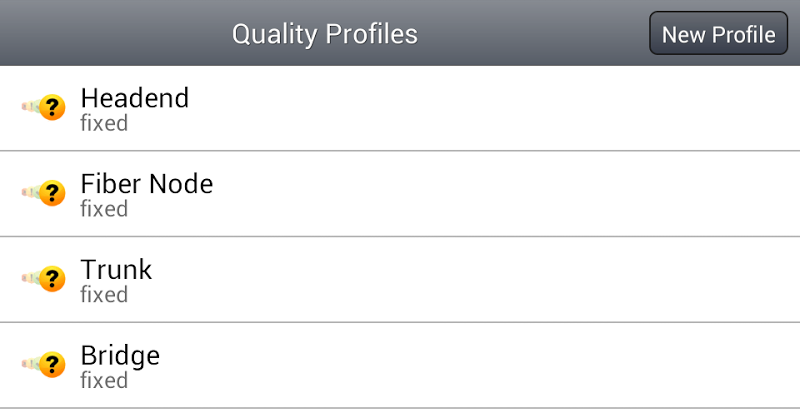Choose the Bridge profile name
Image resolution: width=800 pixels, height=418 pixels.
(x=120, y=356)
